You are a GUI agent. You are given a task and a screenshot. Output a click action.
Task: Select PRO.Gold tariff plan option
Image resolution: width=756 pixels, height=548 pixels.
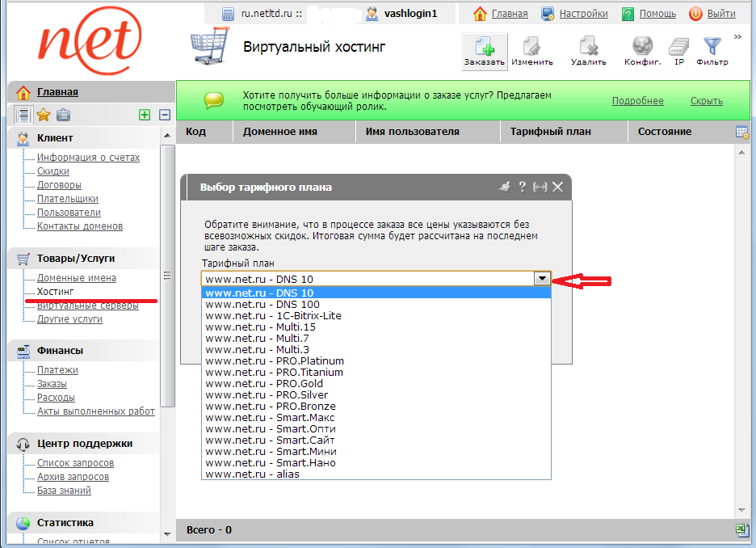point(264,383)
